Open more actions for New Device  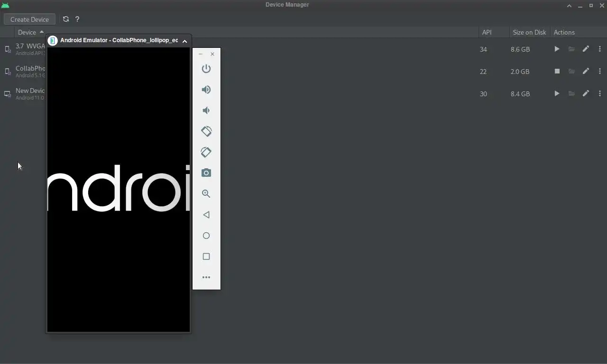pyautogui.click(x=600, y=93)
